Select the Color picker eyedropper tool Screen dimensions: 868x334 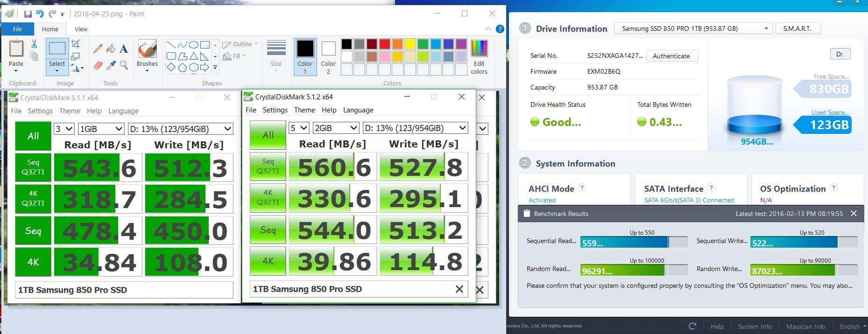point(111,65)
